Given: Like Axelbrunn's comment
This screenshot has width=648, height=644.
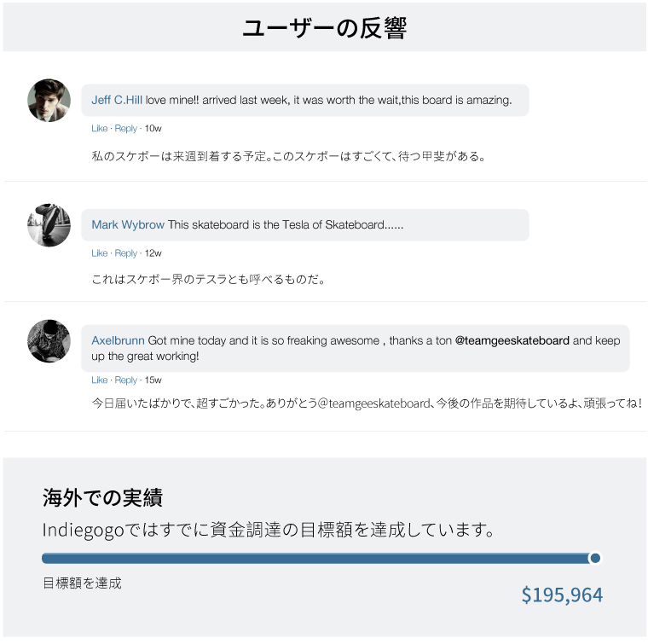Looking at the screenshot, I should point(100,380).
